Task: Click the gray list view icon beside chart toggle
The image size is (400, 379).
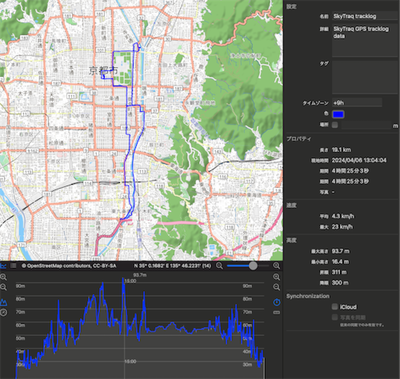Action: (13, 266)
